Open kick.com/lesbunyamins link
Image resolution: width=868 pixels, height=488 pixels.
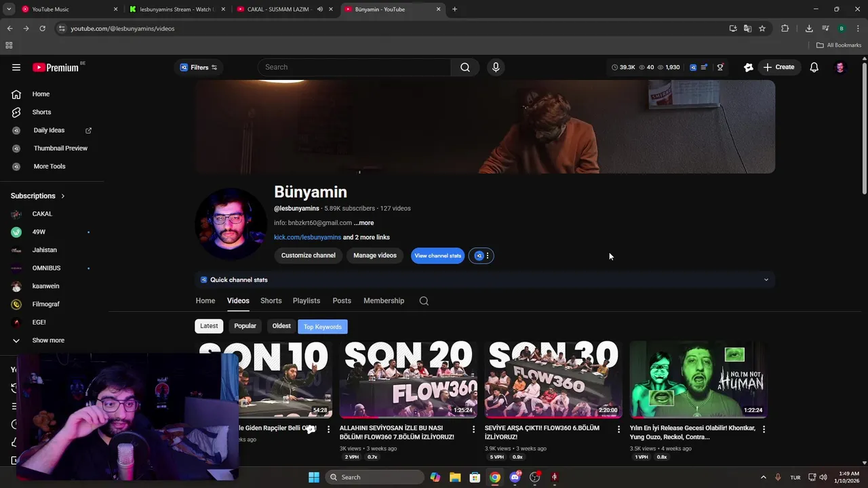(307, 237)
